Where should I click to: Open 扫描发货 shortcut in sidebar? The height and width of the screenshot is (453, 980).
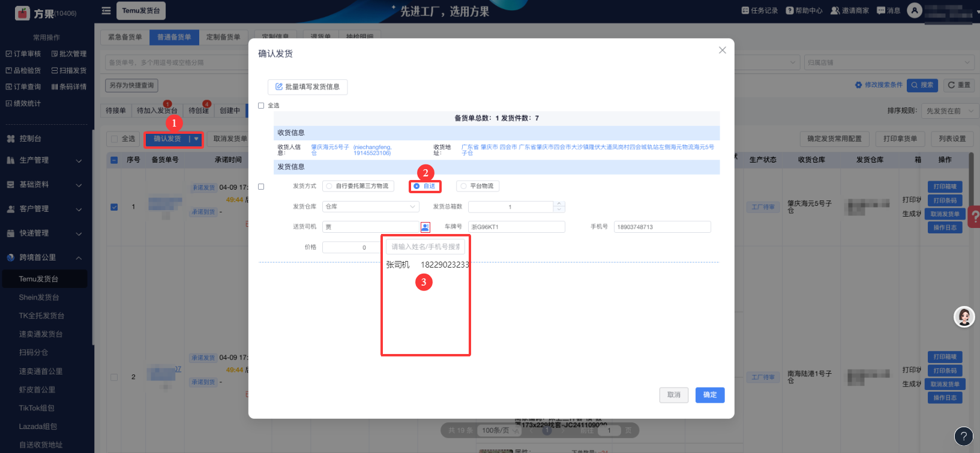tap(69, 71)
